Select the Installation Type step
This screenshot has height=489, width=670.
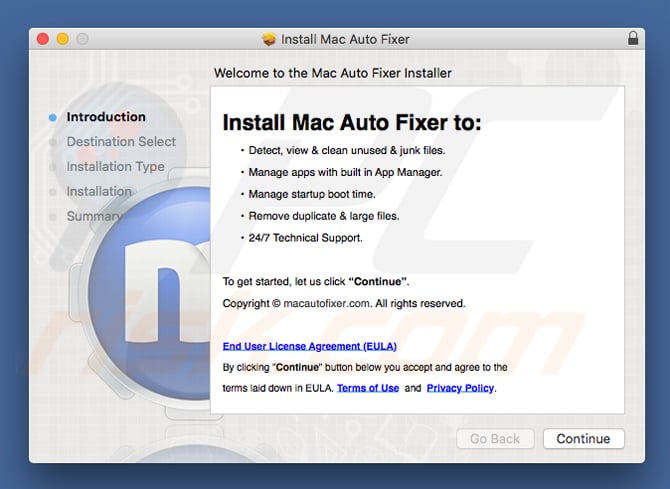point(115,166)
